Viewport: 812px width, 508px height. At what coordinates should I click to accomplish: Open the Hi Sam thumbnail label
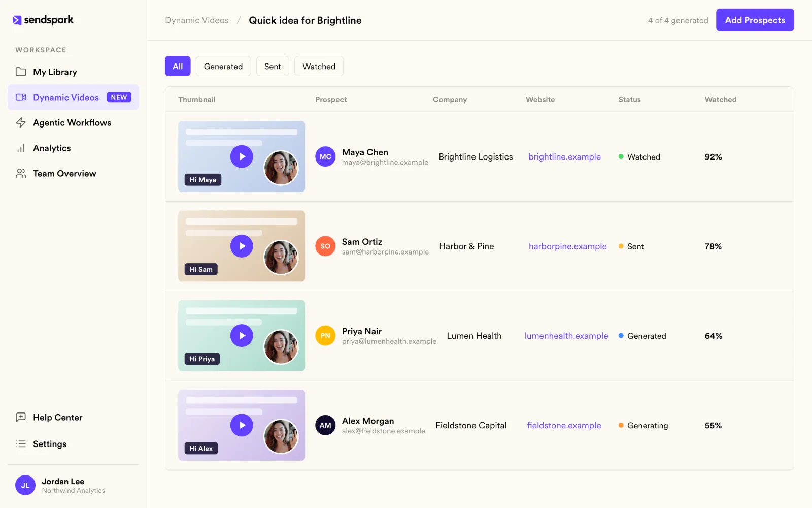click(x=201, y=269)
